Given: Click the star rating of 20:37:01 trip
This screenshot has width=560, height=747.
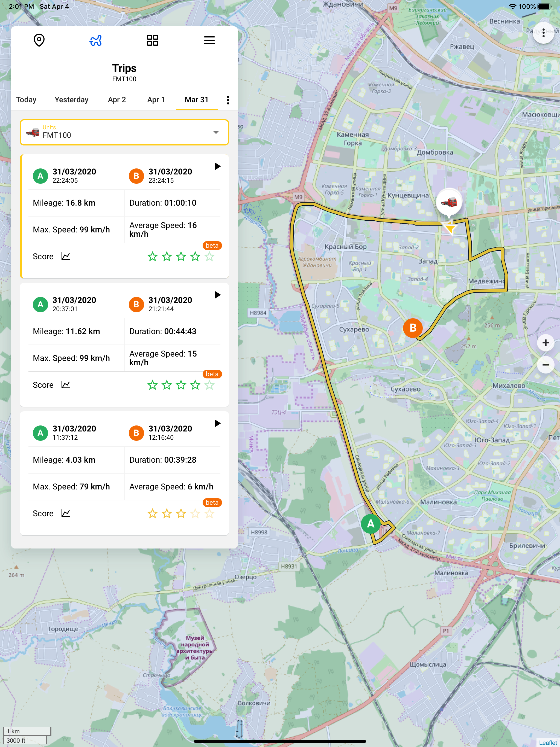Looking at the screenshot, I should point(181,385).
